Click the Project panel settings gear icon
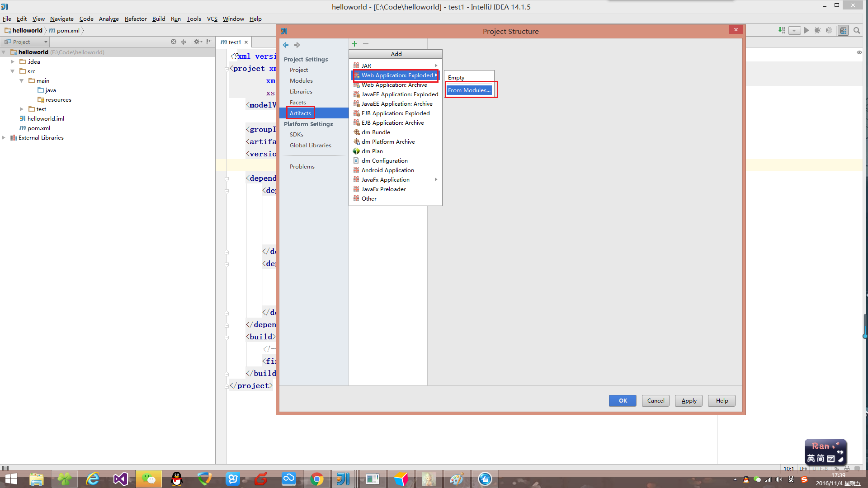The height and width of the screenshot is (488, 868). click(x=197, y=42)
